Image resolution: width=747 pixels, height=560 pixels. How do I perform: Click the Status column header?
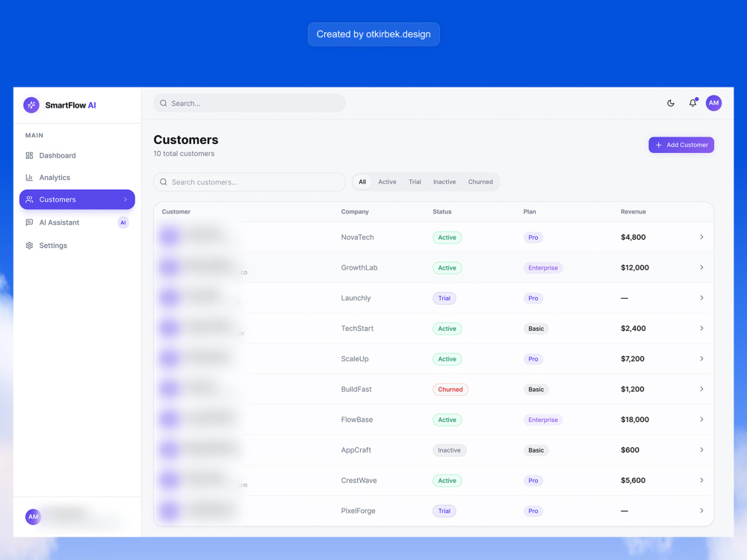coord(441,212)
